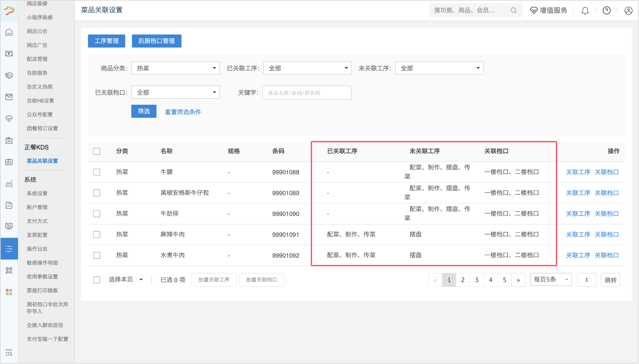Open 票据打印模板 in sidebar menu
The image size is (639, 364).
click(x=42, y=290)
